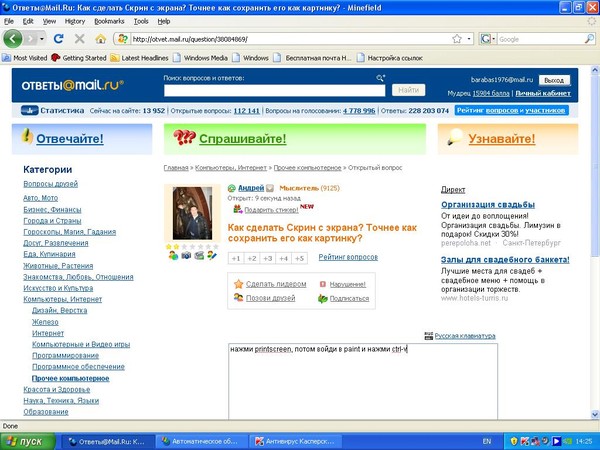Click the site identity icon in address bar
Viewport: 600px width, 450px height.
pos(122,39)
